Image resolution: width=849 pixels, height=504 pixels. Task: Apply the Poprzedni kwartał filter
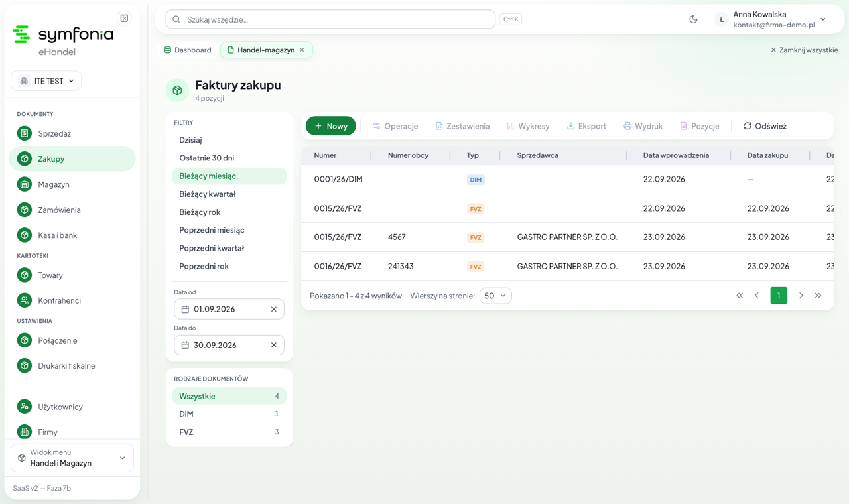click(x=229, y=248)
